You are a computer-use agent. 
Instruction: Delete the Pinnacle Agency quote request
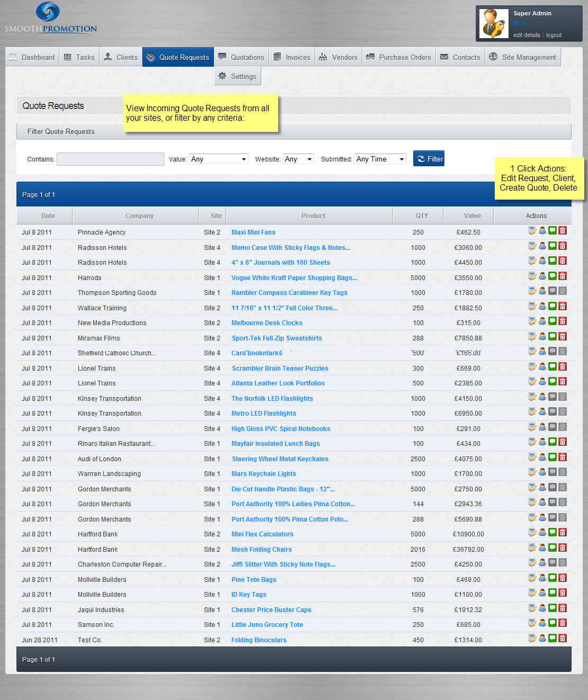click(x=563, y=230)
